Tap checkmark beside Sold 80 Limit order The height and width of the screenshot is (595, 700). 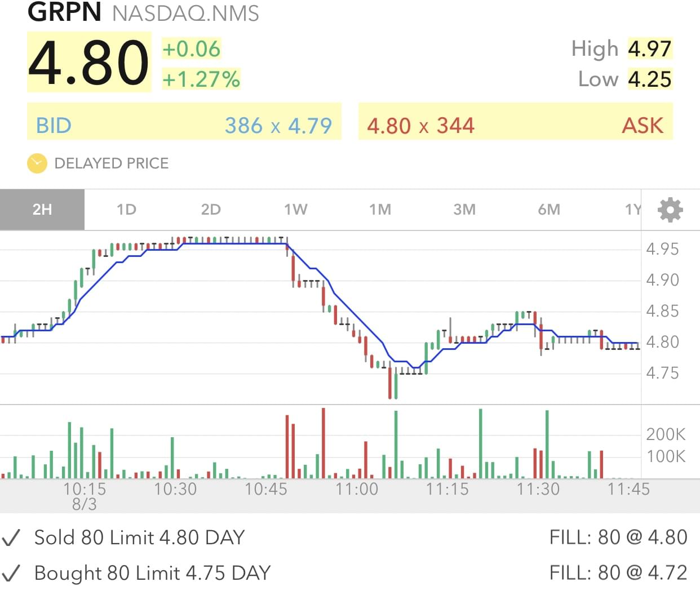point(11,538)
